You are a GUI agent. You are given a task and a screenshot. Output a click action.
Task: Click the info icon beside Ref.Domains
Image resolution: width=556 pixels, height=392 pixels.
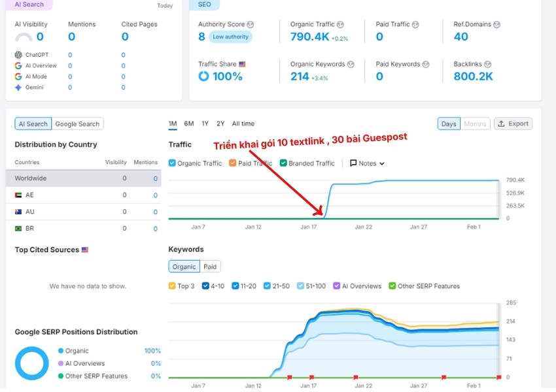(x=496, y=25)
